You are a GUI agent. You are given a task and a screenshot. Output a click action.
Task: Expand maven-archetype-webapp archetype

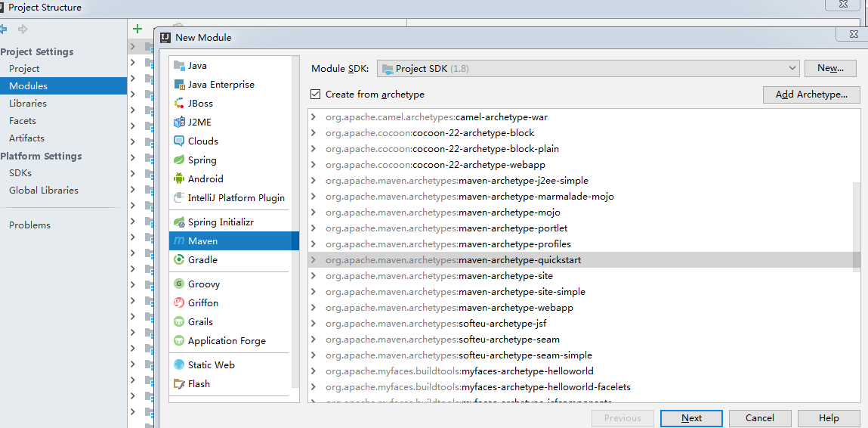click(x=314, y=308)
